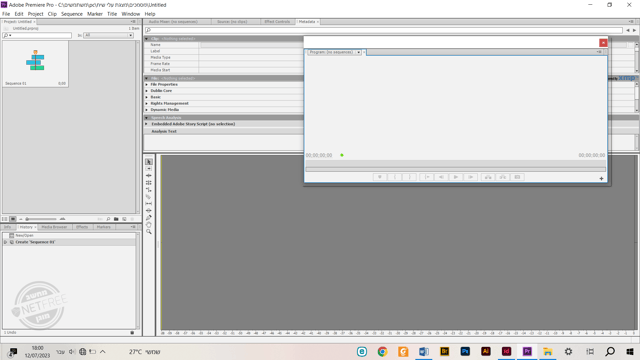Open the Clip menu

[52, 14]
